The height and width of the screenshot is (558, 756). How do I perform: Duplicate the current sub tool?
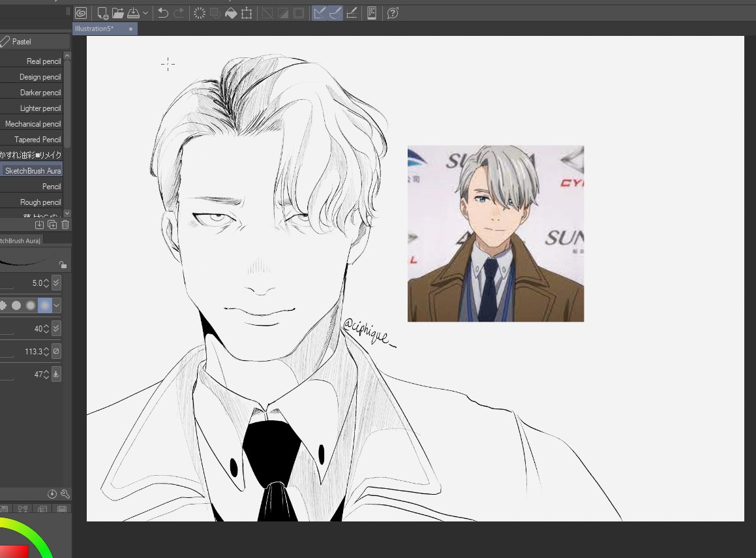tap(53, 225)
